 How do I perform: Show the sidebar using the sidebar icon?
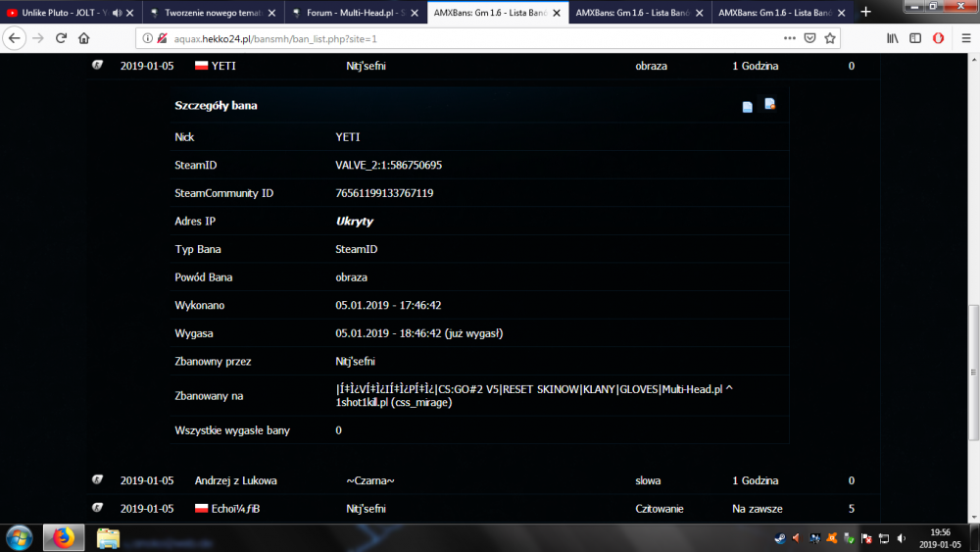click(915, 38)
